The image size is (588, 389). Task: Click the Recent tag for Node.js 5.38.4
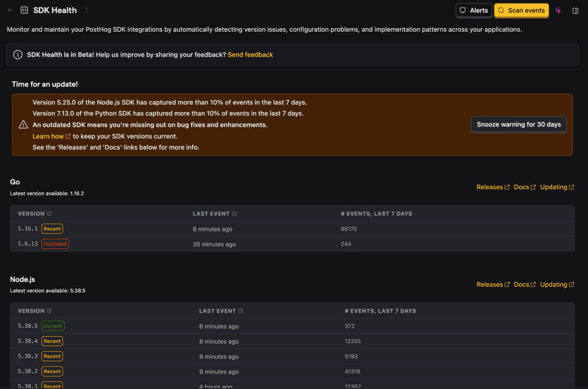pos(52,341)
